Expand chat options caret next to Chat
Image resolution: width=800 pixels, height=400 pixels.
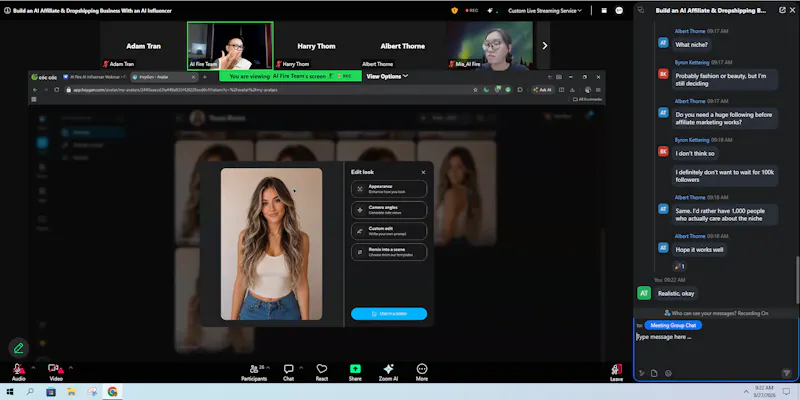(x=301, y=367)
